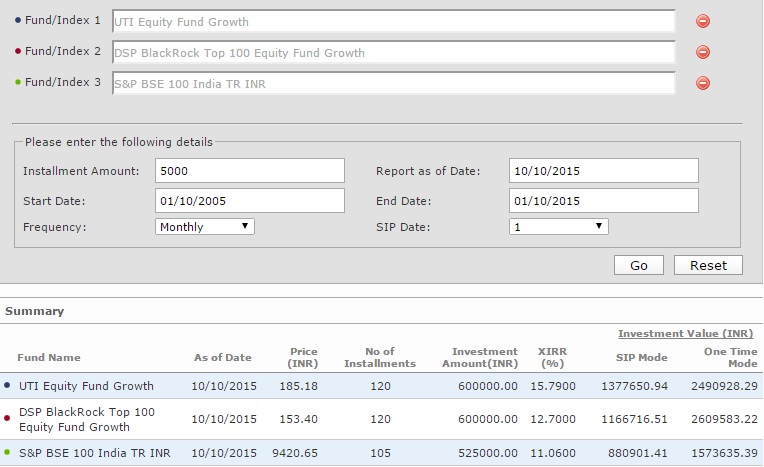
Task: Click the Fund Name column header
Action: (49, 357)
